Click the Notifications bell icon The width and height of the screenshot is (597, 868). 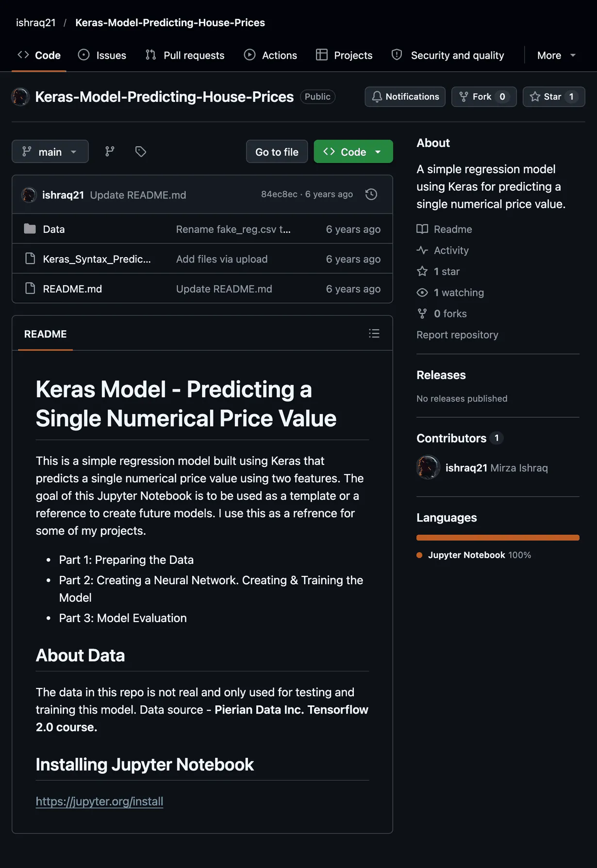coord(377,97)
